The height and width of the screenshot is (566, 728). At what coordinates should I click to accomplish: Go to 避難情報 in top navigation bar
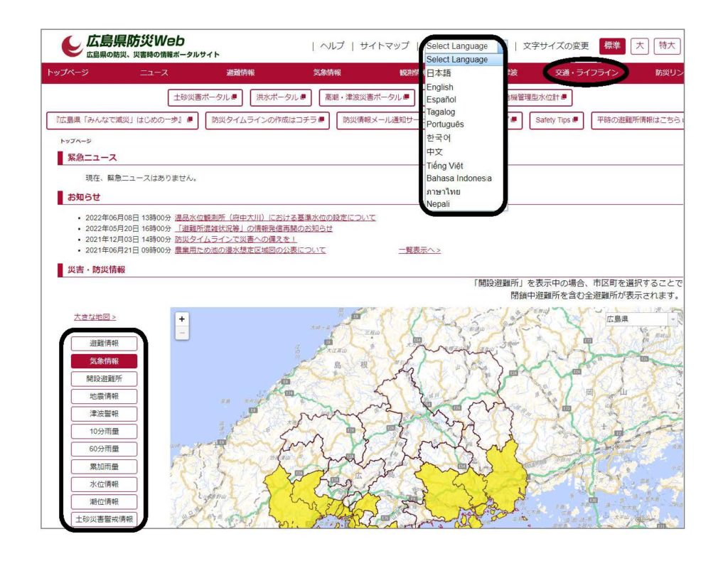(x=240, y=73)
